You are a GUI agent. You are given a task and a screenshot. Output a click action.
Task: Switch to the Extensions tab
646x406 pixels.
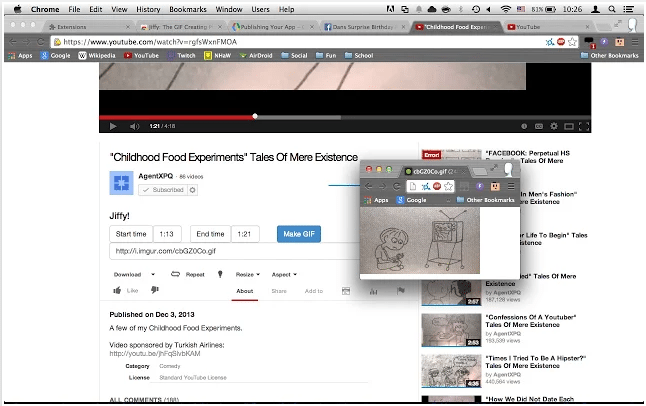tap(88, 27)
